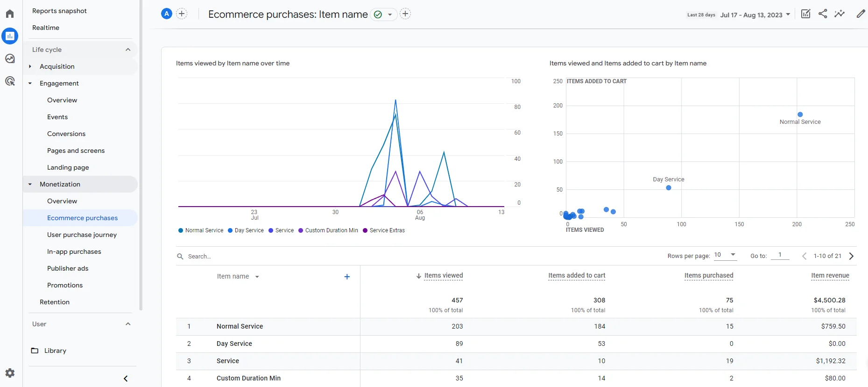Add secondary dimension plus icon
The height and width of the screenshot is (387, 868).
point(347,277)
